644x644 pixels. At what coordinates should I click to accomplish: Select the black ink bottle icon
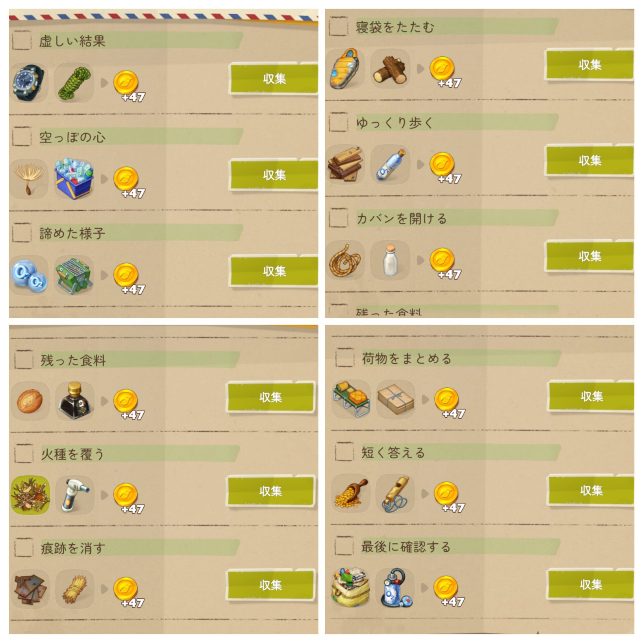coord(75,401)
